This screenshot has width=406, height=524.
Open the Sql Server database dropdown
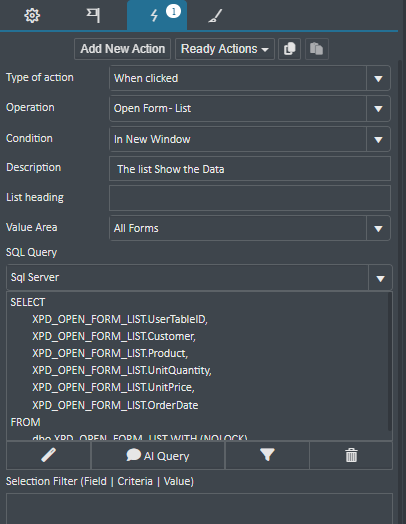[x=199, y=277]
